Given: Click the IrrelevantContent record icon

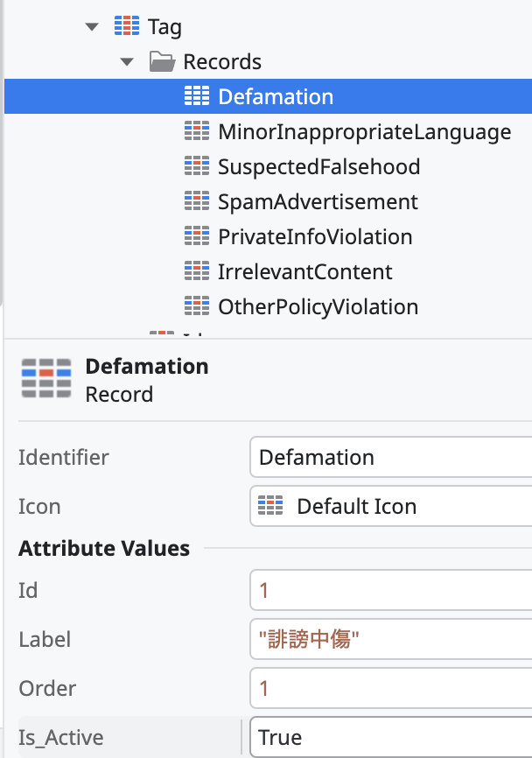Looking at the screenshot, I should 197,271.
